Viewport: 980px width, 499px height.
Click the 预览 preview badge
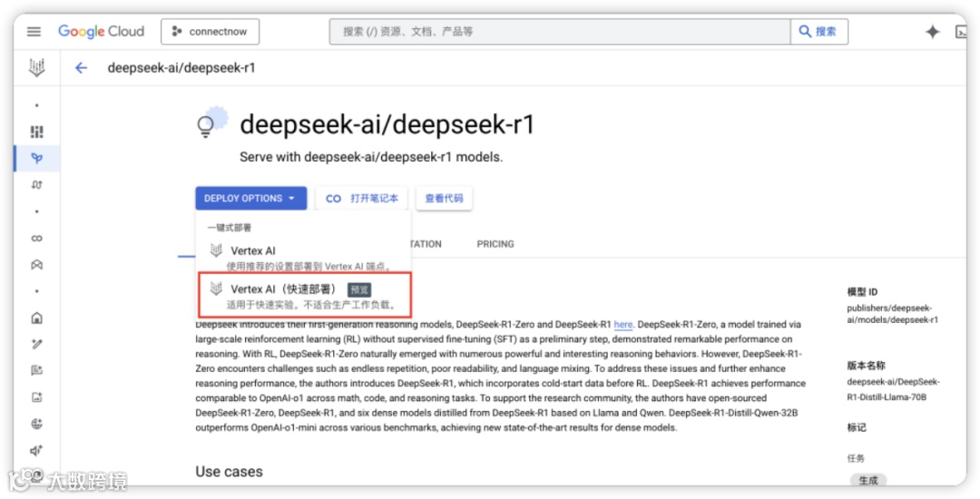pos(359,289)
